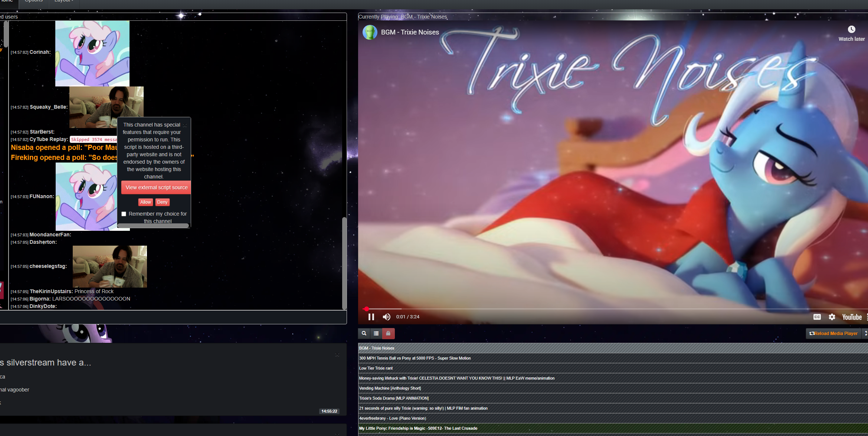This screenshot has width=868, height=436.
Task: Toggle closed captions on the video
Action: (x=817, y=317)
